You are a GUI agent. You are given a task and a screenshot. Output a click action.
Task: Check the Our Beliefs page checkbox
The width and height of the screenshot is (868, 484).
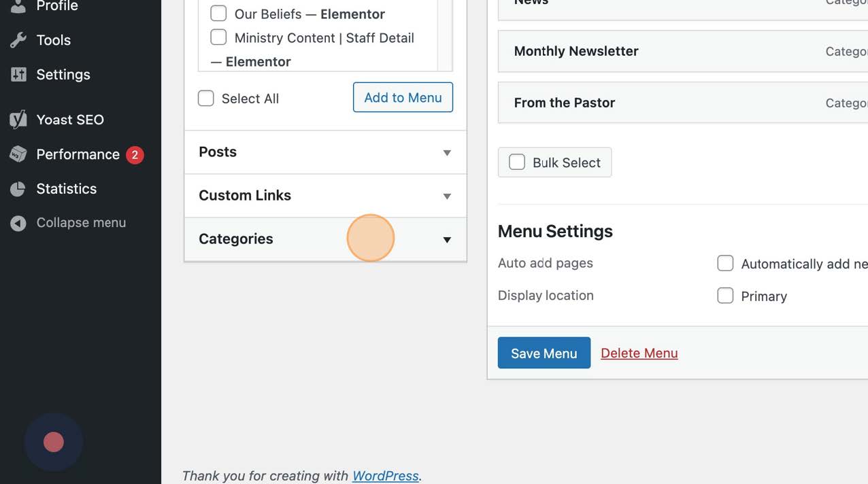click(x=218, y=13)
